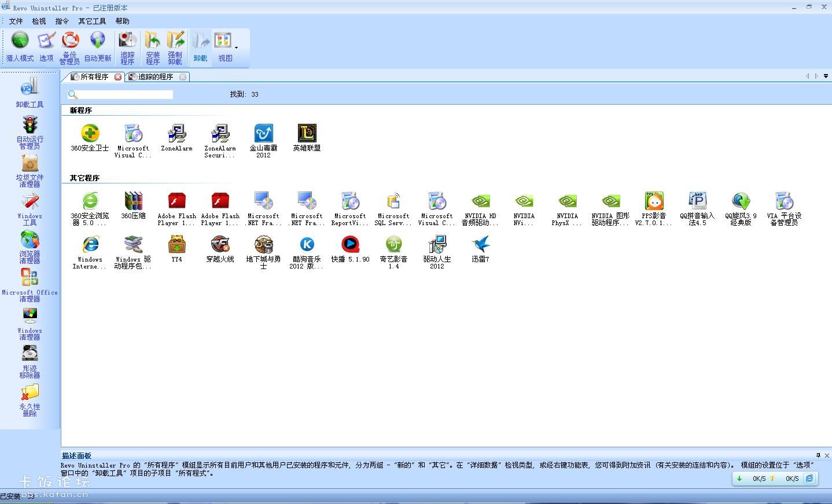832x504 pixels.
Task: Select NVIDIA 图形驱动程序 icon
Action: pyautogui.click(x=610, y=209)
